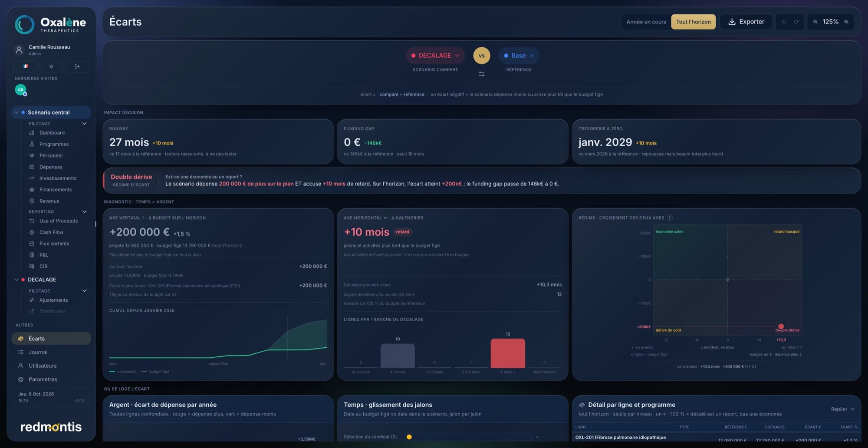Open Replier dropdown in Détail panel

842,409
